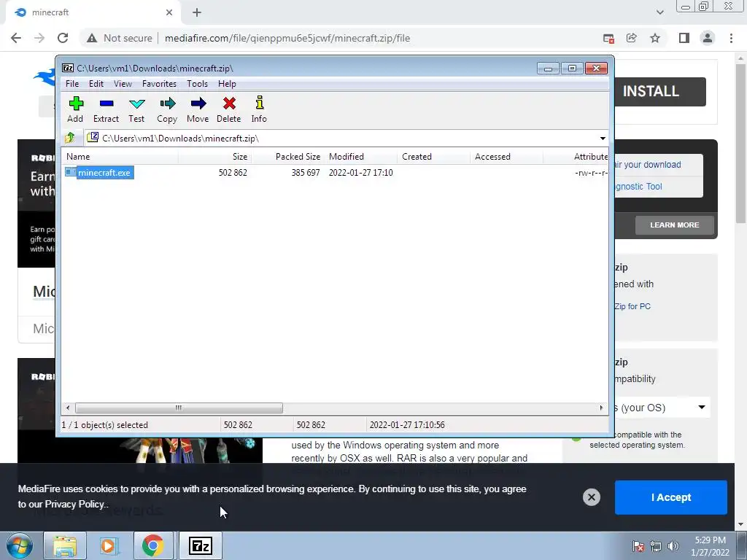Click the 'your download' repair link
The height and width of the screenshot is (560, 747).
pyautogui.click(x=648, y=165)
